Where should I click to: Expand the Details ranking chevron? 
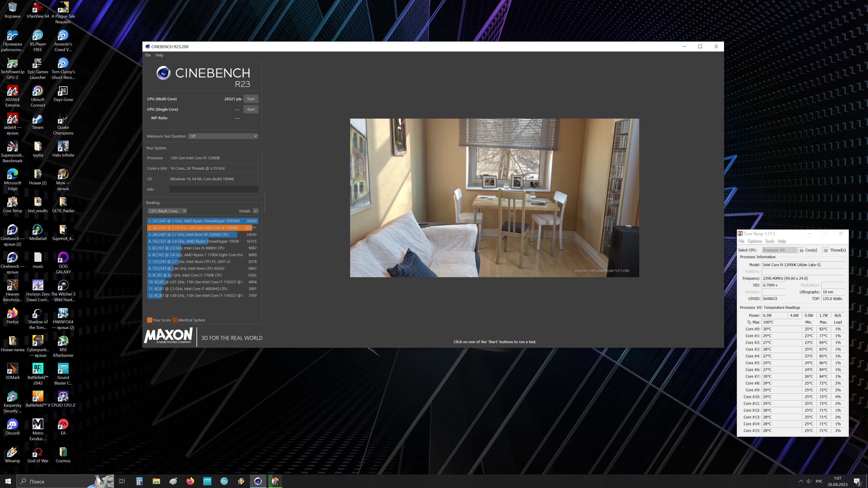tap(256, 211)
